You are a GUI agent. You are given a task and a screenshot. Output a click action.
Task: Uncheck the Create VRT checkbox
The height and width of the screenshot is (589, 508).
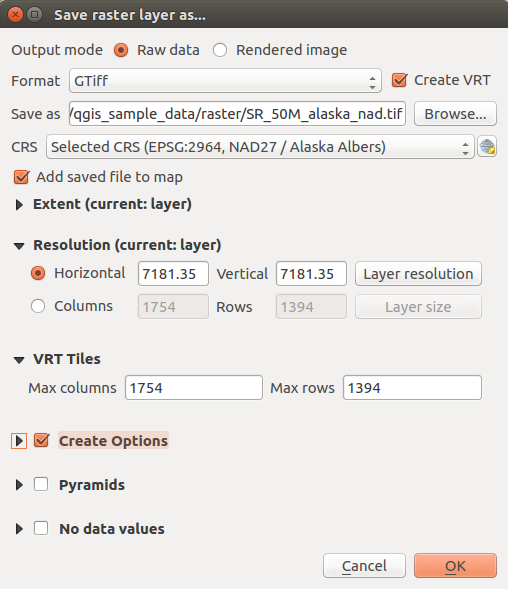point(399,80)
